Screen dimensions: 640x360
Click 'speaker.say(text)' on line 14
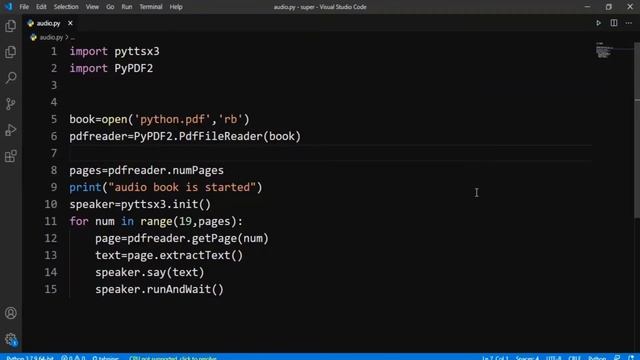coord(149,272)
